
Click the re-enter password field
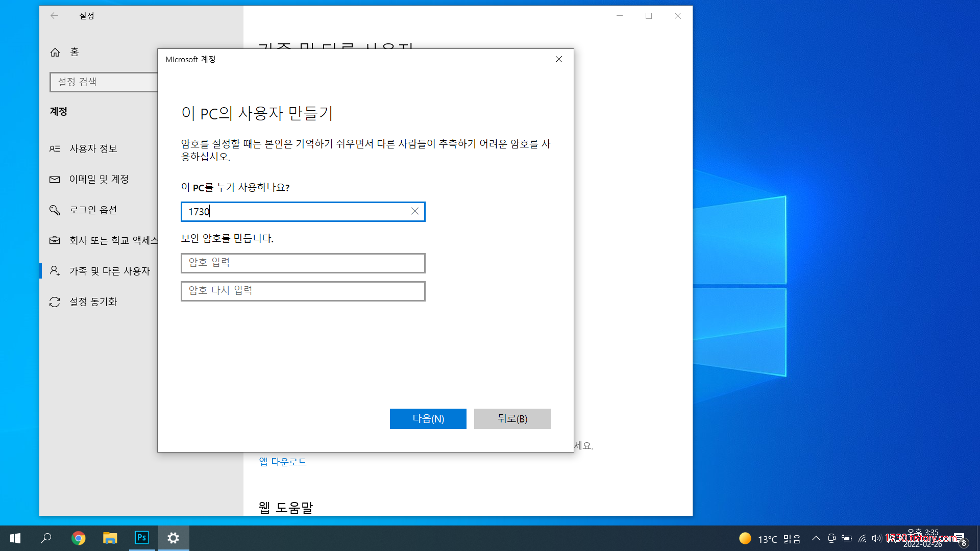(303, 291)
